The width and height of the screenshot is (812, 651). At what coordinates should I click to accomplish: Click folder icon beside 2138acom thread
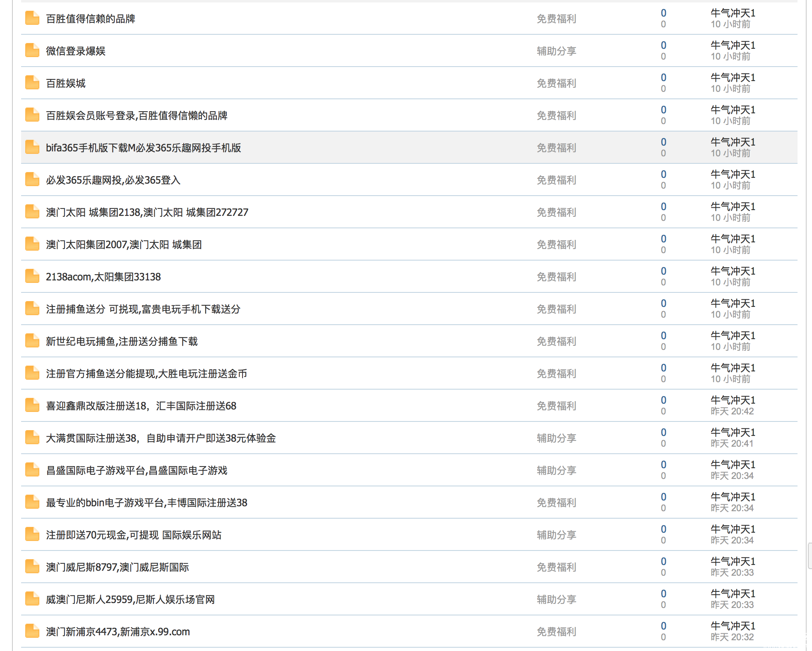tap(32, 276)
